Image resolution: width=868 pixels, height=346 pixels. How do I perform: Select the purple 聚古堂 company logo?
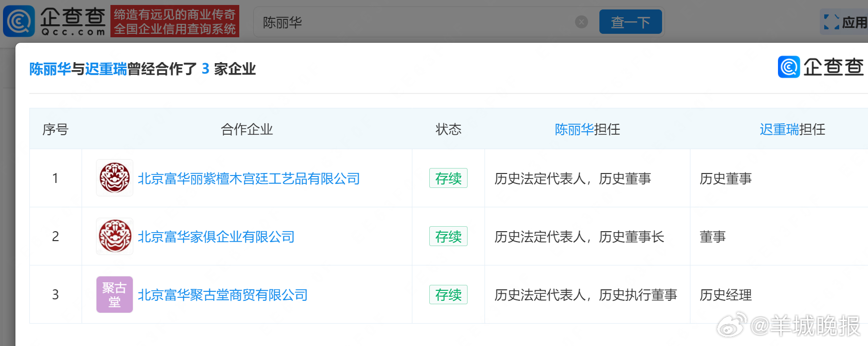click(x=114, y=294)
